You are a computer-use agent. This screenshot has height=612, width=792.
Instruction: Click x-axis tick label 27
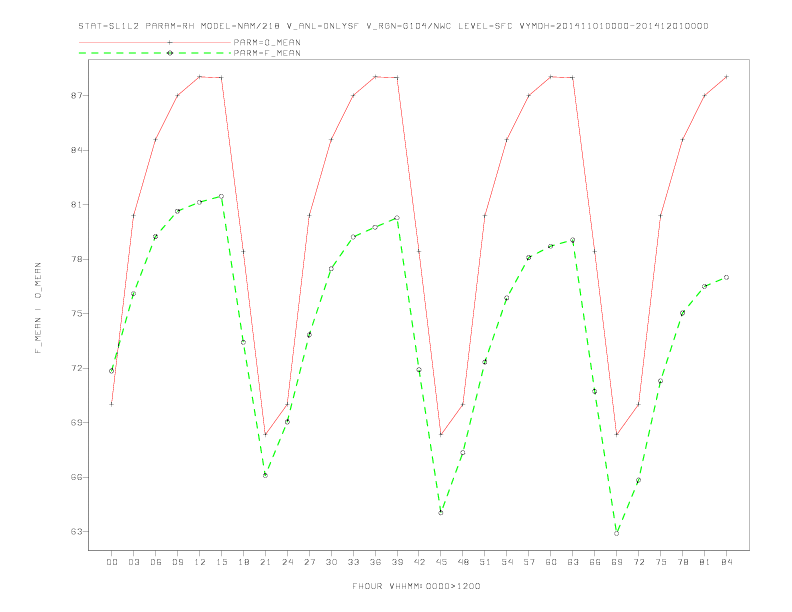(309, 562)
